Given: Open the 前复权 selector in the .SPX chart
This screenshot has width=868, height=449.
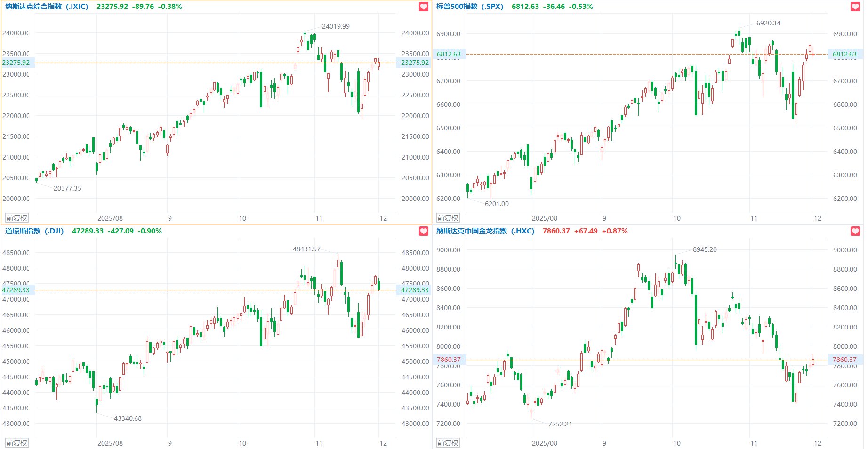Looking at the screenshot, I should 448,218.
